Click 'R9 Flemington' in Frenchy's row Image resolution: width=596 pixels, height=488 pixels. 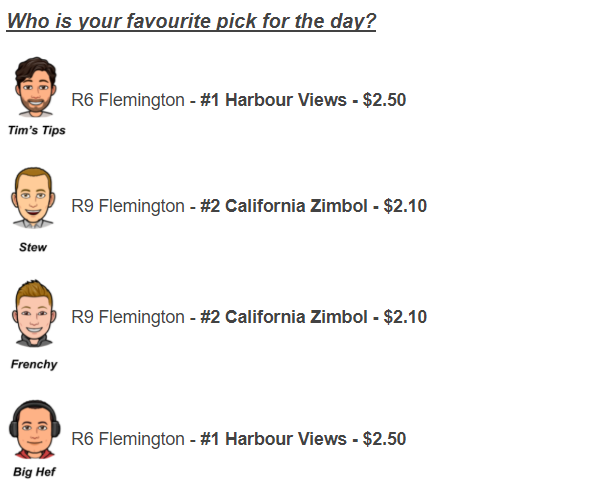(x=128, y=317)
